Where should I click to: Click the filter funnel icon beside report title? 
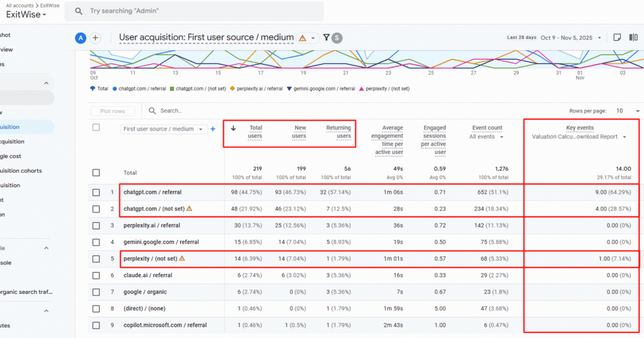coord(326,38)
